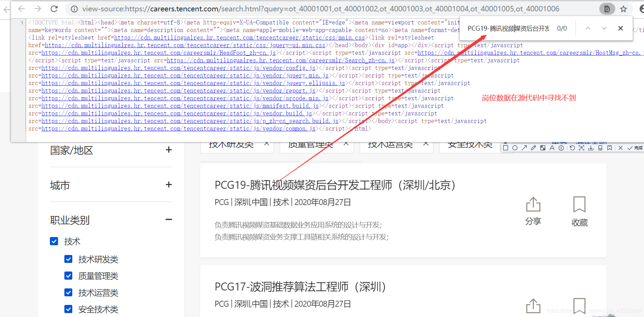Finish screenshot by clicking 完成
Image resolution: width=644 pixels, height=317 pixels.
coord(635,148)
